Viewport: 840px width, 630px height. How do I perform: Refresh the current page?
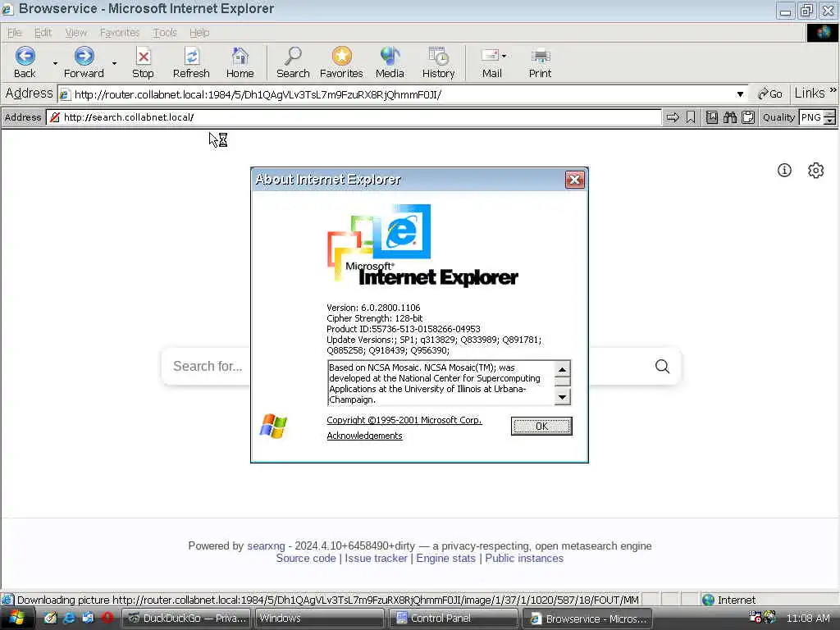pyautogui.click(x=191, y=62)
